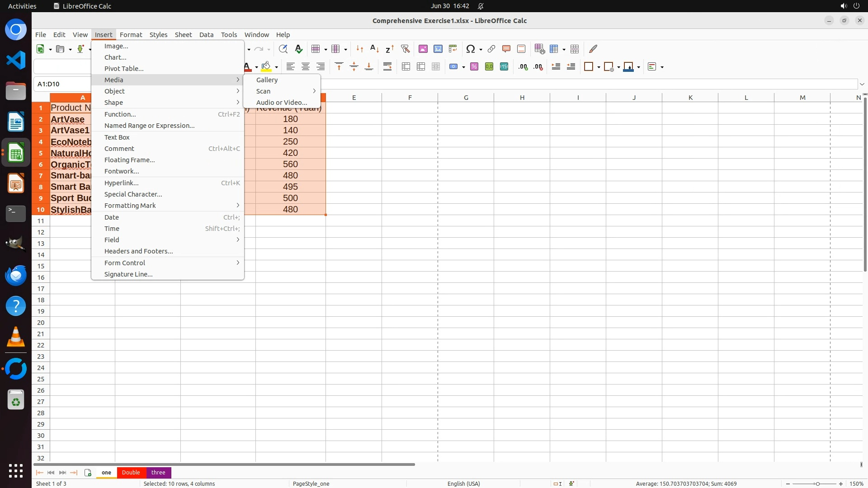This screenshot has width=868, height=488.
Task: Switch to the Double sheet tab
Action: pyautogui.click(x=131, y=472)
